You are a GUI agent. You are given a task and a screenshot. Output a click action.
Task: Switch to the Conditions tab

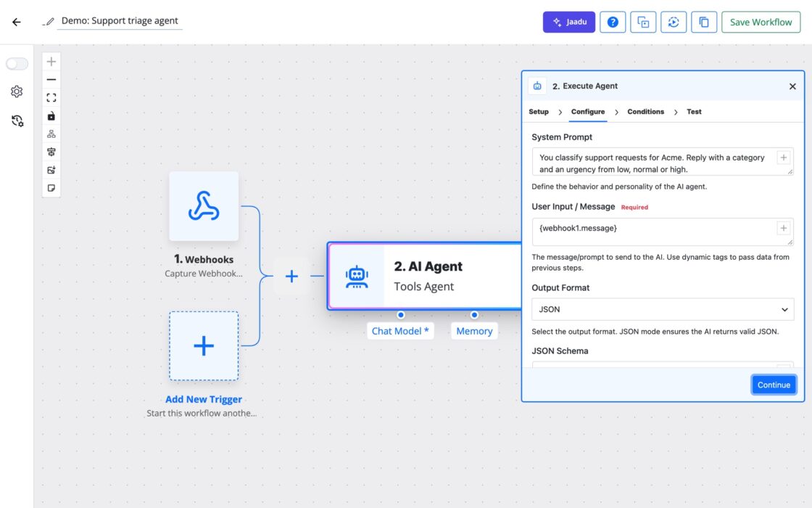[645, 112]
